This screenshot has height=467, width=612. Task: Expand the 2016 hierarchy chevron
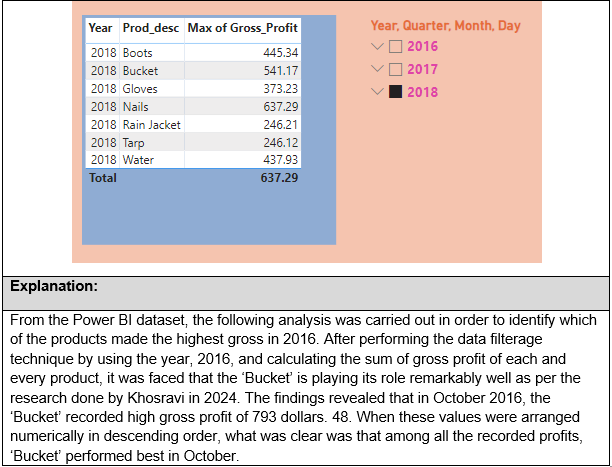point(377,46)
